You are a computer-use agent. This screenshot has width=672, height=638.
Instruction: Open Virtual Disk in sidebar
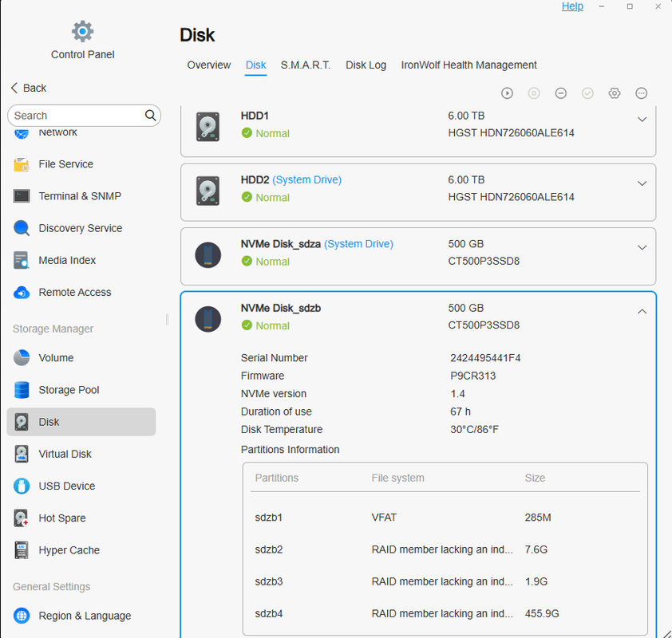click(x=81, y=454)
